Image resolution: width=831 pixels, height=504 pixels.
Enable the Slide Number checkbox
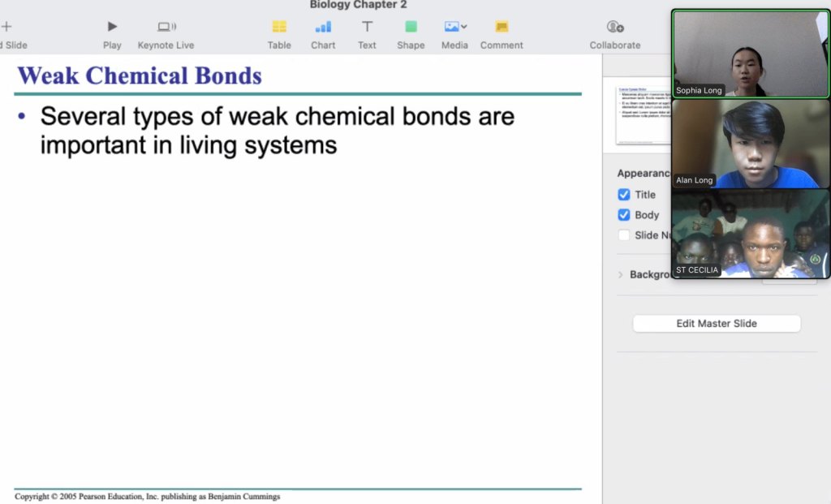[x=624, y=235]
